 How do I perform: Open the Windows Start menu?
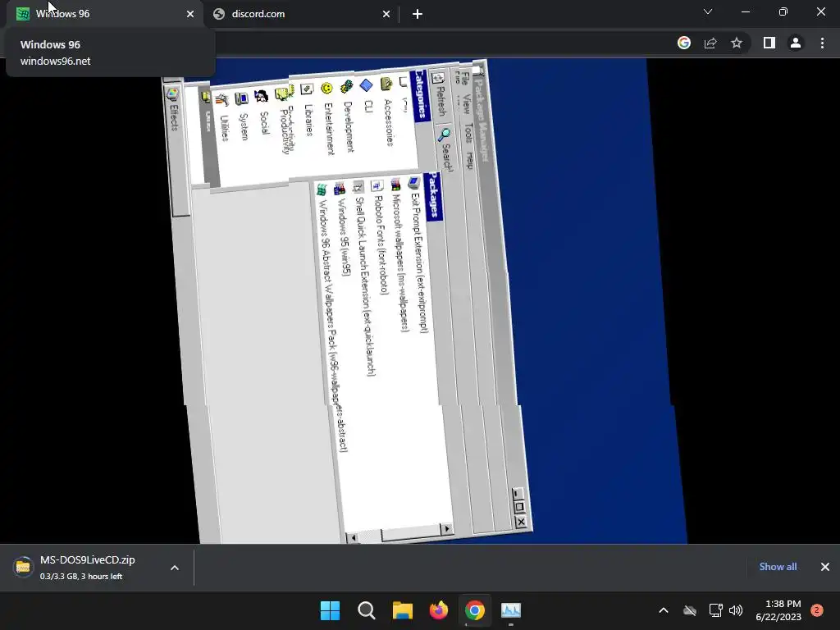[x=330, y=610]
